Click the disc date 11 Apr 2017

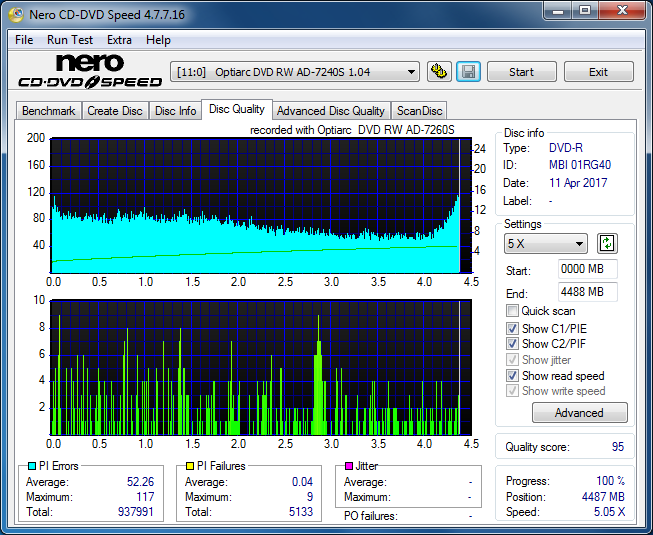[x=578, y=183]
